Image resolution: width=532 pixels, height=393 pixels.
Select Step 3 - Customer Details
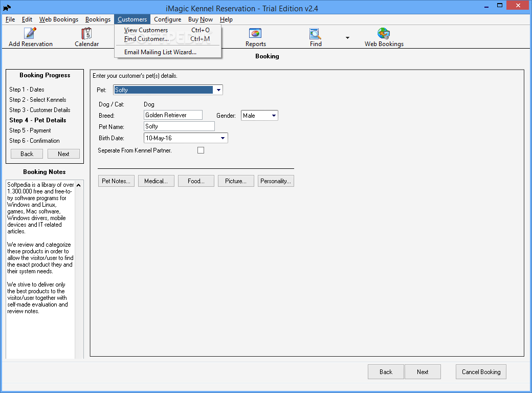(40, 110)
